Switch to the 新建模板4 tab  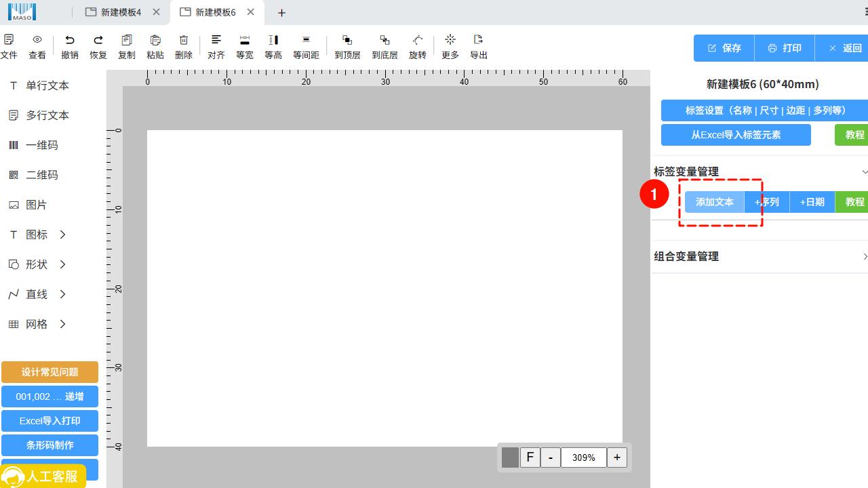115,12
